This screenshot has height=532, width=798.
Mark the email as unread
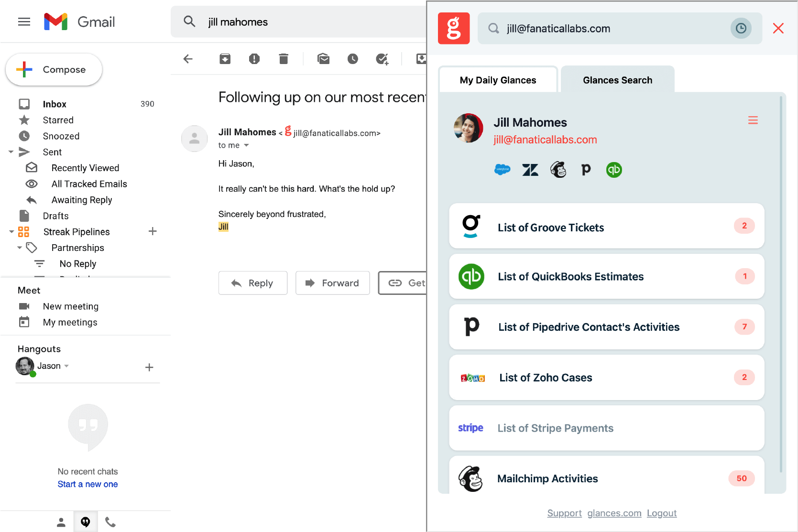324,59
